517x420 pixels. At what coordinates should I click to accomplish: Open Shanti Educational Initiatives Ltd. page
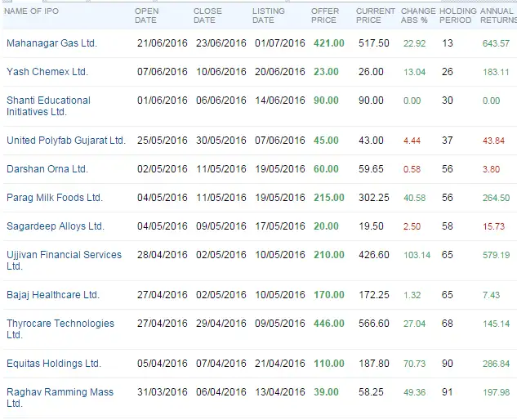coord(48,106)
